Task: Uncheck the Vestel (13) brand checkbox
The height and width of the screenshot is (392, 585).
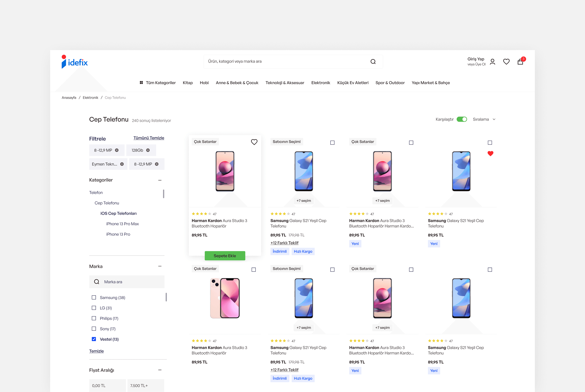Action: point(94,339)
